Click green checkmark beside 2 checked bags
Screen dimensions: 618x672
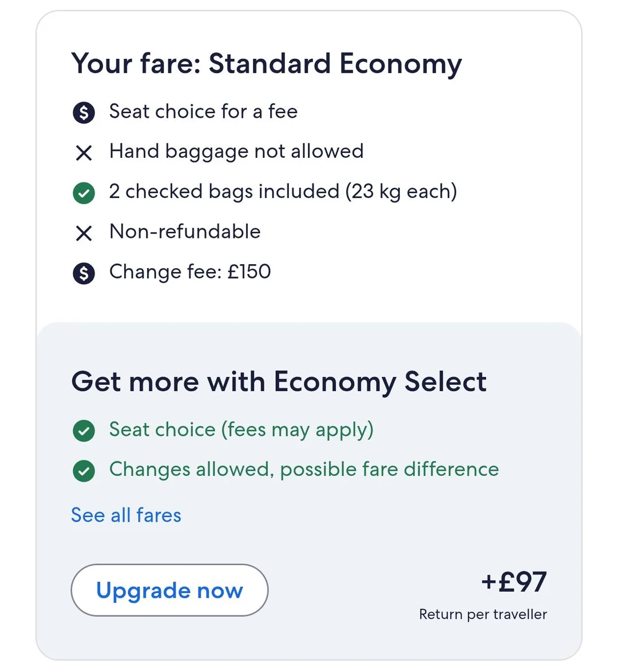(84, 193)
